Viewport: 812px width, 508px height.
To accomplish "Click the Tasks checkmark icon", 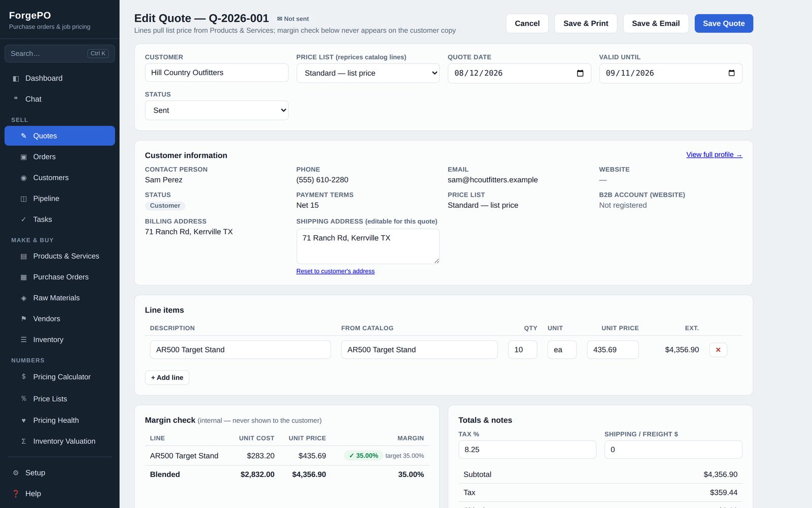I will [23, 219].
